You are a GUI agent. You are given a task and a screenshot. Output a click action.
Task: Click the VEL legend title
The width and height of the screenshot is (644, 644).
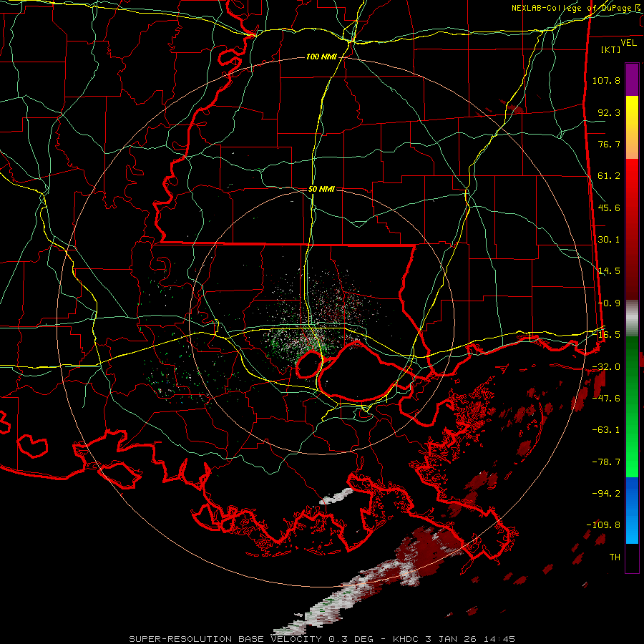tap(628, 43)
